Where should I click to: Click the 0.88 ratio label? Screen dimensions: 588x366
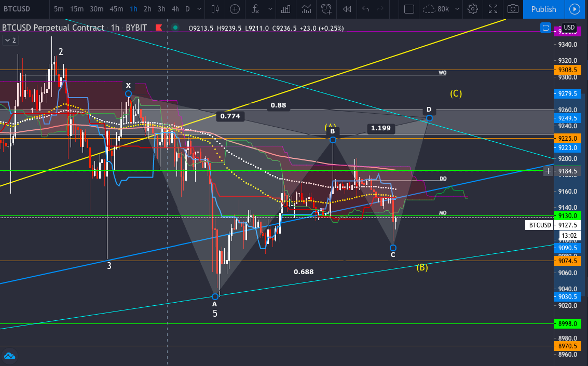point(278,105)
